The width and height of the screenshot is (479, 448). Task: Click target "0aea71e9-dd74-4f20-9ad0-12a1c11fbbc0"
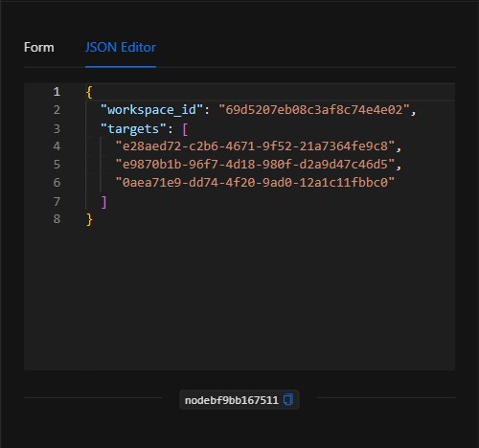pos(255,183)
